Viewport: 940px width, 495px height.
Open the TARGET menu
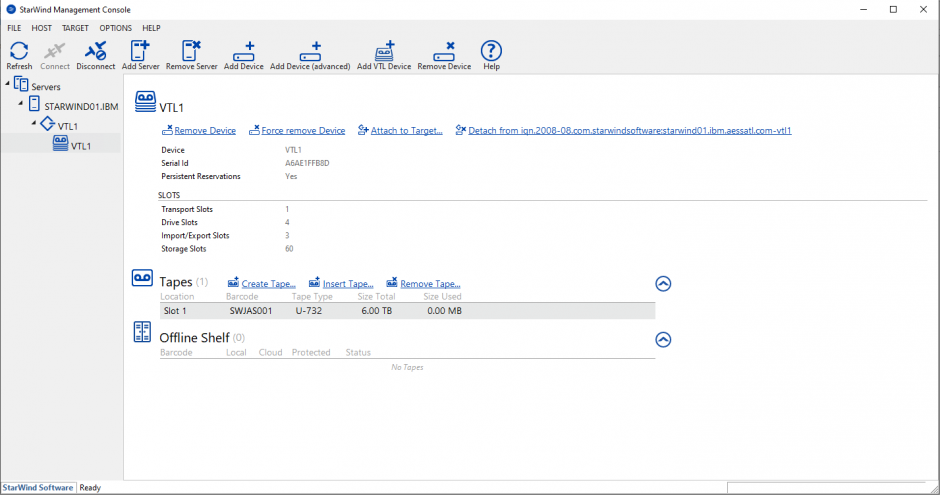coord(75,28)
